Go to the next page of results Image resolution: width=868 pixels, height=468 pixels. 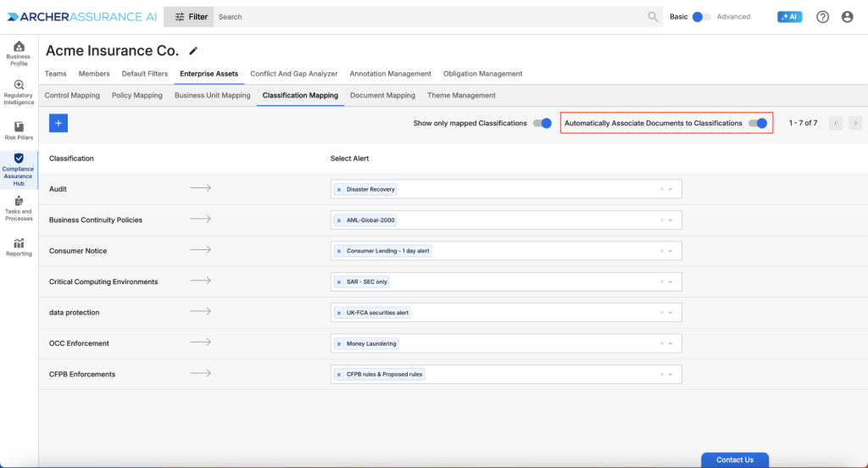tap(855, 123)
